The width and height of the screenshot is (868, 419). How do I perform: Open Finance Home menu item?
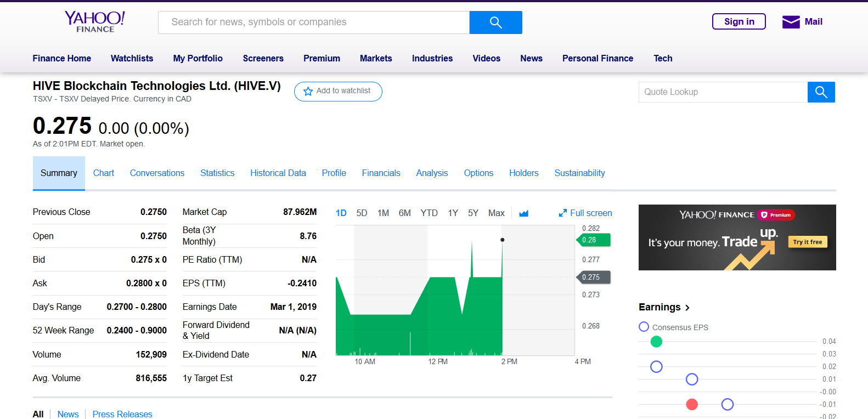click(62, 58)
